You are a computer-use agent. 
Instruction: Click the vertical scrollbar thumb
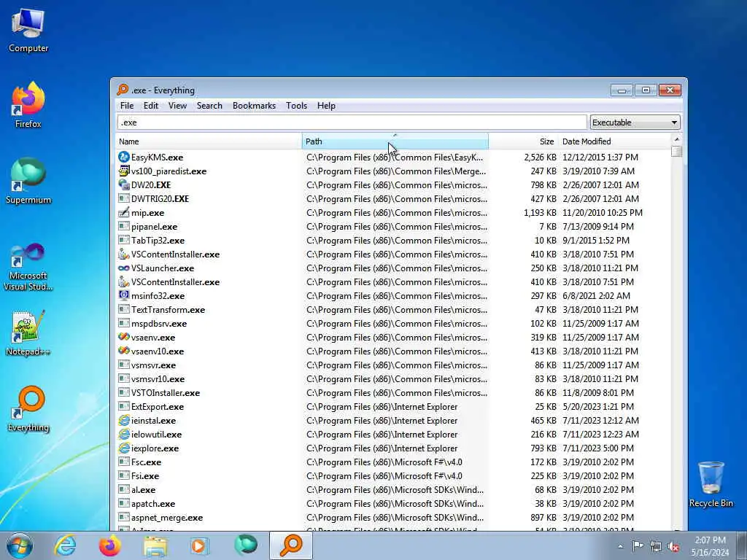676,151
